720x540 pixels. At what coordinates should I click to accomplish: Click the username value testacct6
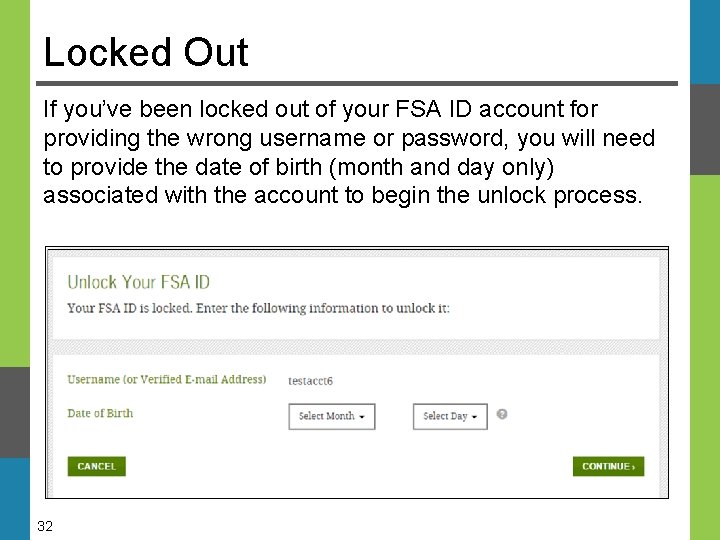coord(310,381)
